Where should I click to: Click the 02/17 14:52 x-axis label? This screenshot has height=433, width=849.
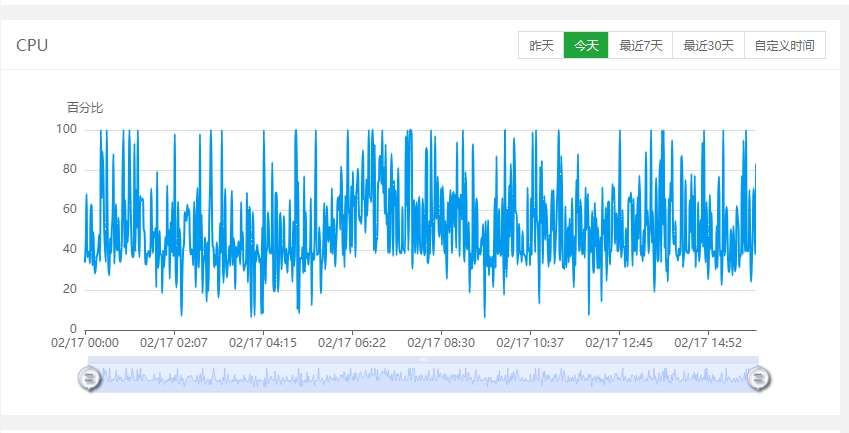[x=708, y=343]
